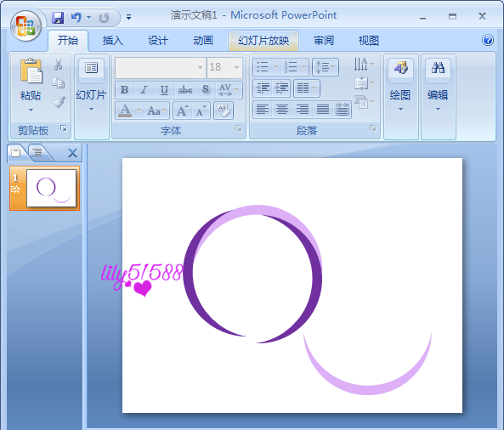The image size is (504, 430).
Task: Increase the list indent level
Action: [x=281, y=88]
